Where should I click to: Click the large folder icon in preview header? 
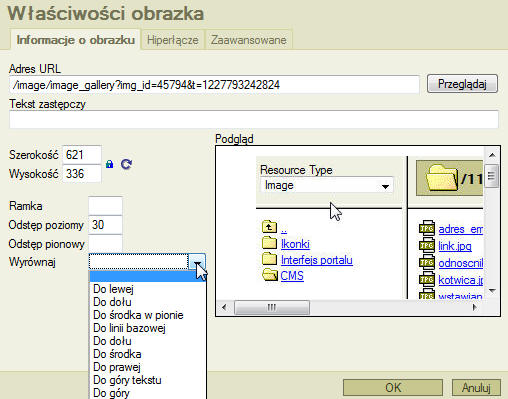point(442,178)
